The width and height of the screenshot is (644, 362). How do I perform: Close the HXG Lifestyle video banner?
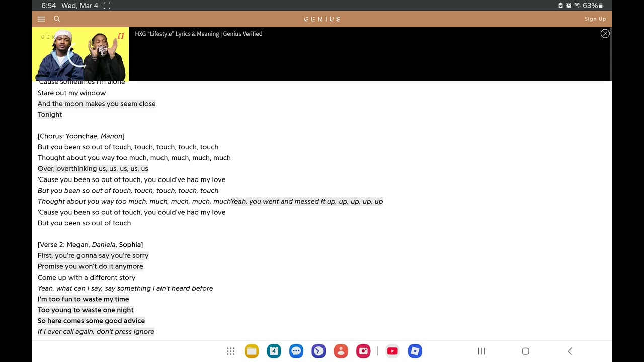(605, 34)
